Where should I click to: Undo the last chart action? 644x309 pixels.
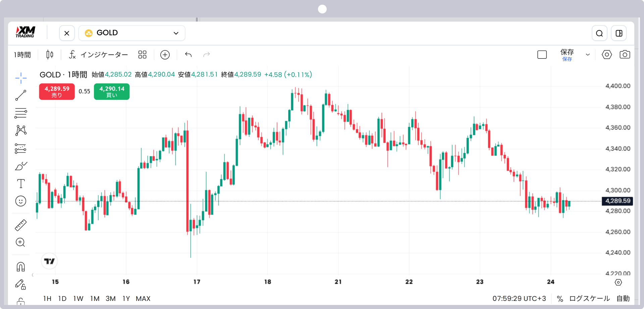[189, 54]
